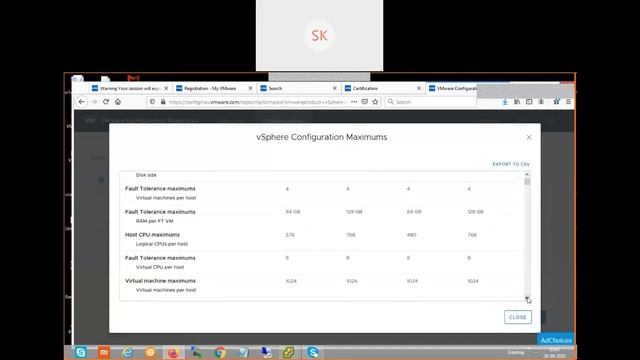
Task: Launch Skype icon beside the Mi icon
Action: (x=81, y=352)
